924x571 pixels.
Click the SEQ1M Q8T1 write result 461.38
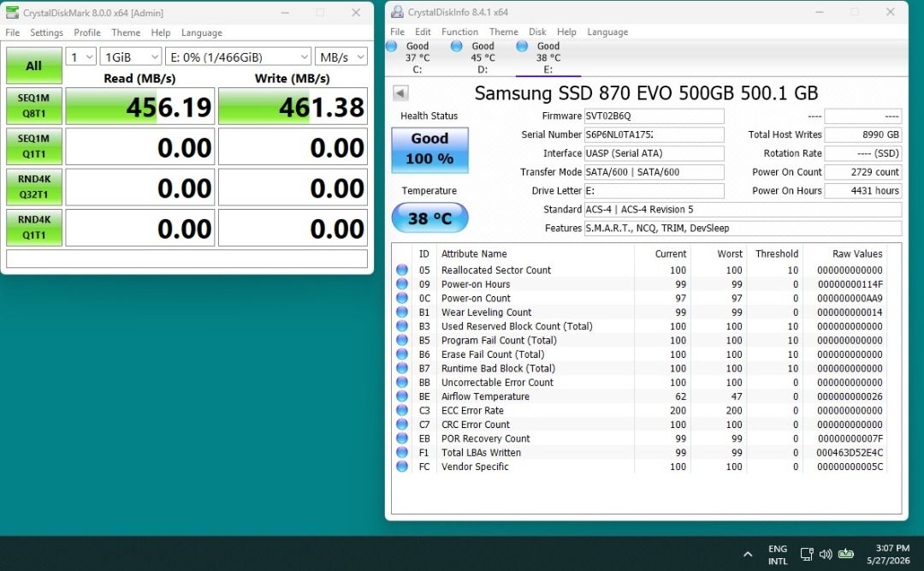point(293,106)
